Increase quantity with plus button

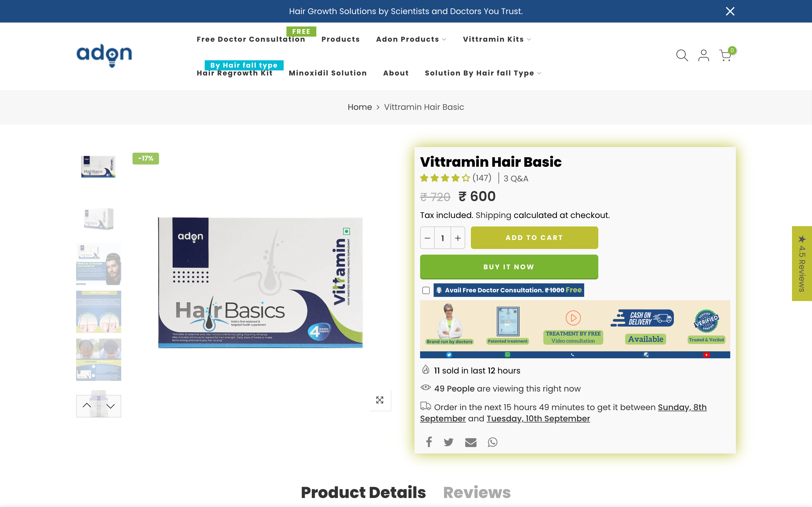[458, 238]
